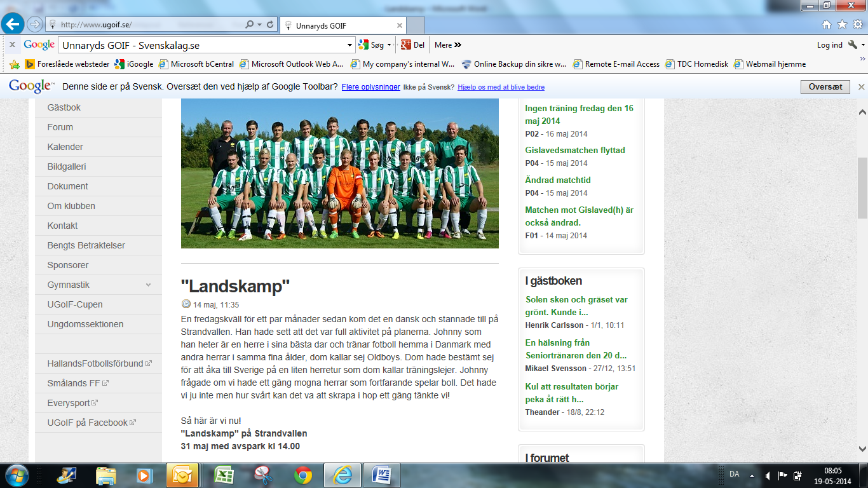Open Kalender in the sidebar menu
Viewport: 868px width, 488px height.
point(65,147)
